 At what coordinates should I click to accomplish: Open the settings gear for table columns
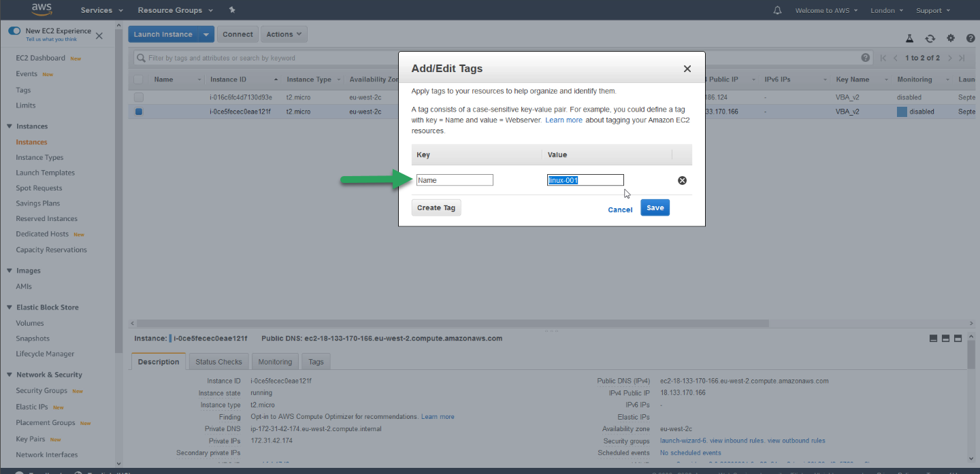951,39
